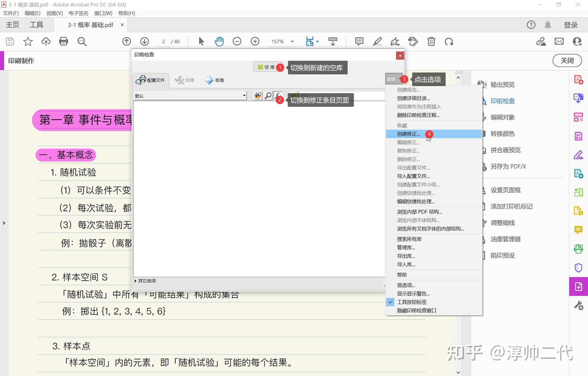Click the print icon in toolbar

(x=63, y=41)
